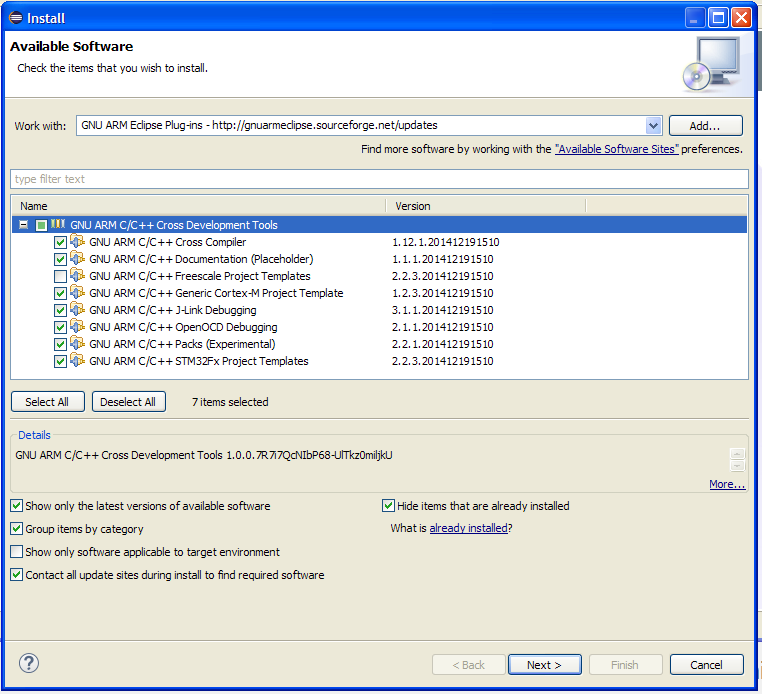Click the feature icon beside GNU ARM C/C++ Cross Compiler
This screenshot has width=762, height=694.
(x=77, y=241)
